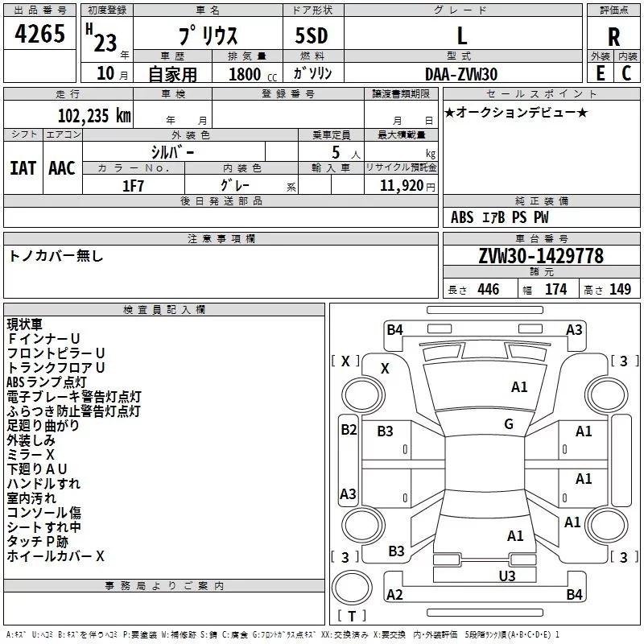Click the inspector note 現状車
Image resolution: width=644 pixels, height=644 pixels.
(x=25, y=324)
